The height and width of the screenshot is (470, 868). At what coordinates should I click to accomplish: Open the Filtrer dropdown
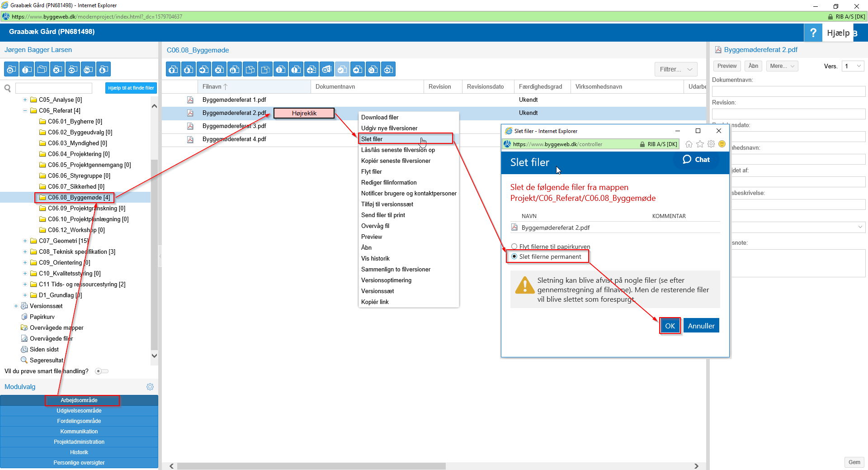675,69
